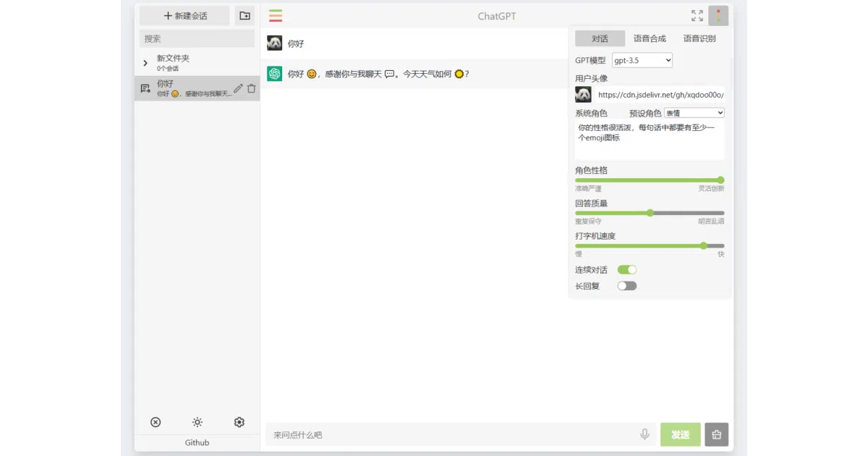
Task: Switch to the 语音识别 tab
Action: pyautogui.click(x=699, y=38)
